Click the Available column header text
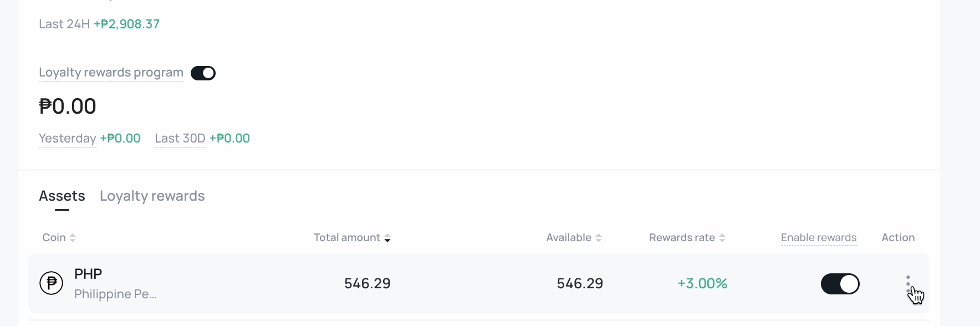The width and height of the screenshot is (980, 326). [x=569, y=238]
